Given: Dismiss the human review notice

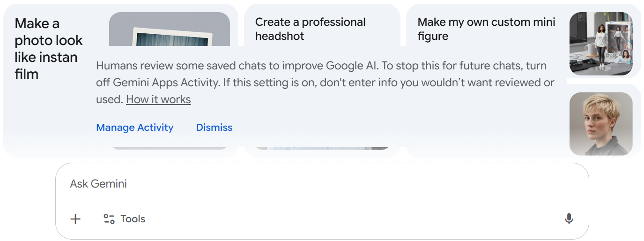Looking at the screenshot, I should pos(214,128).
